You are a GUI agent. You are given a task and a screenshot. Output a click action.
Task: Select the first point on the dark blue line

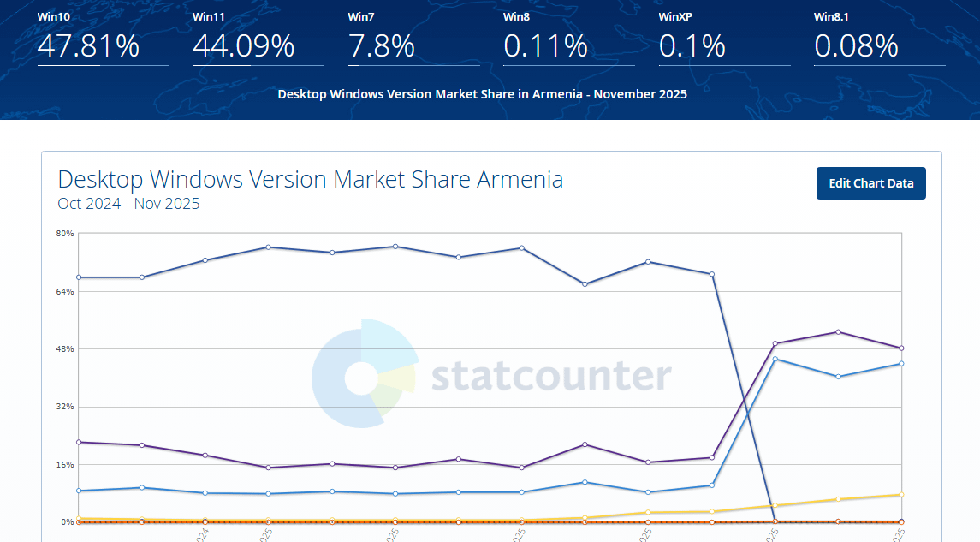[79, 277]
